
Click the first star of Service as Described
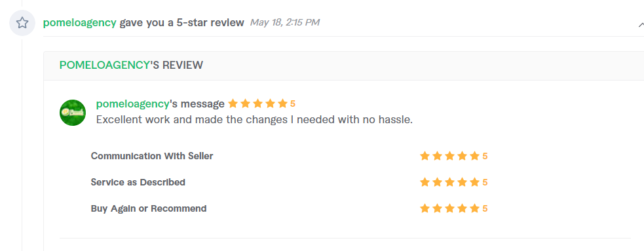click(x=425, y=182)
